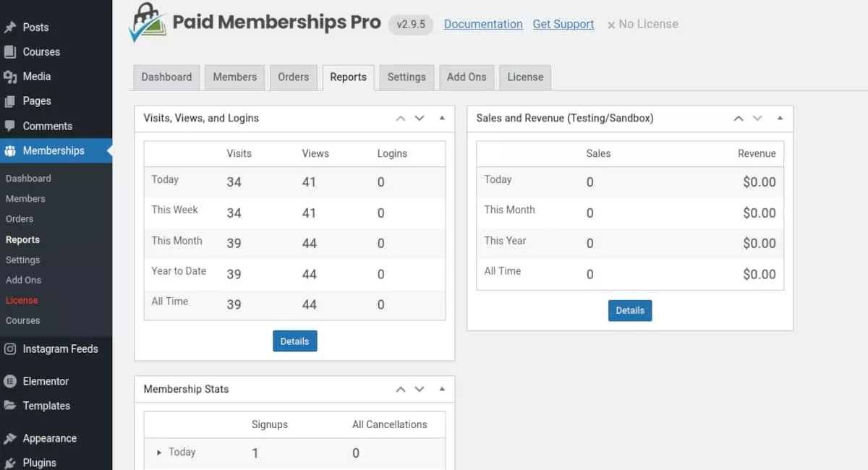Screen dimensions: 868x470
Task: Open the red License submenu item
Action: (x=22, y=301)
